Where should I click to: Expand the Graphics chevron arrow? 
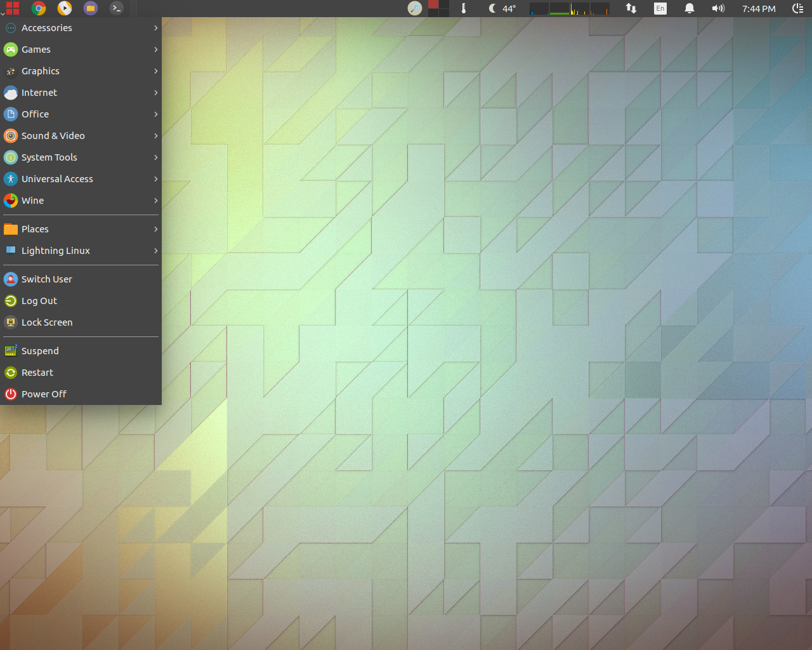(x=155, y=71)
